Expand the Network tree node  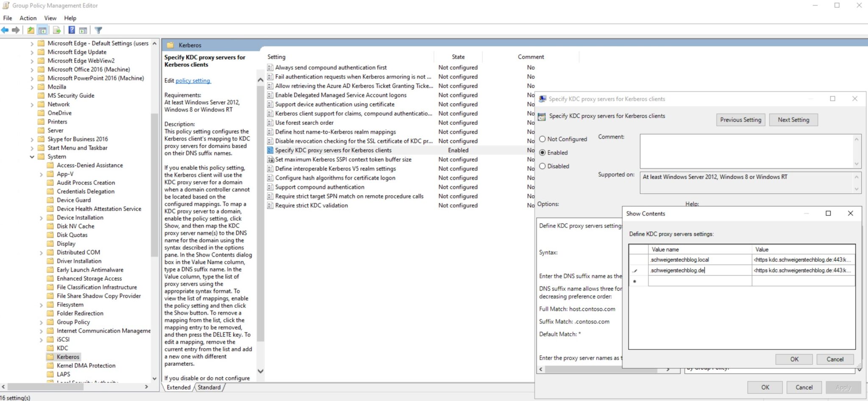pos(32,104)
